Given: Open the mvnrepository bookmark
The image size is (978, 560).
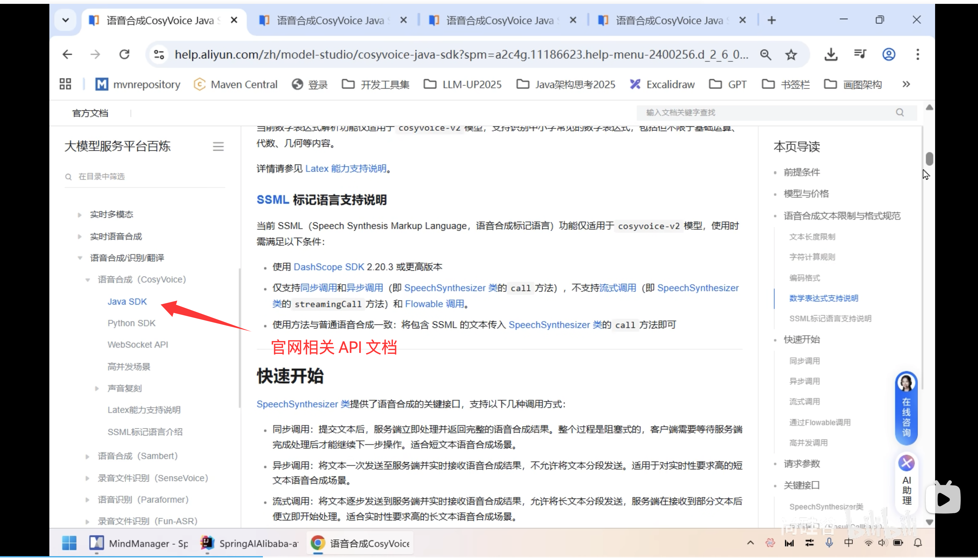Looking at the screenshot, I should 138,84.
